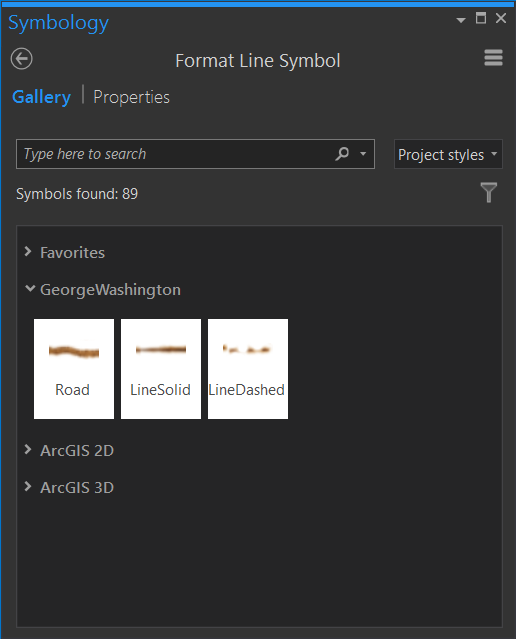Open pane options dropdown arrow in title bar
The width and height of the screenshot is (516, 639).
(461, 20)
